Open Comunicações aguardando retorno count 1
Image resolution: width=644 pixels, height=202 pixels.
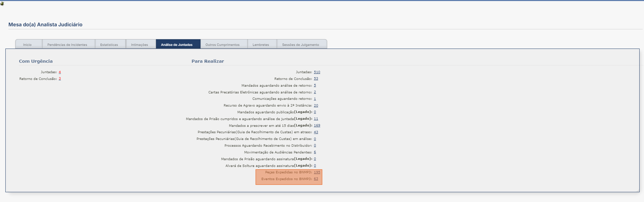click(315, 99)
